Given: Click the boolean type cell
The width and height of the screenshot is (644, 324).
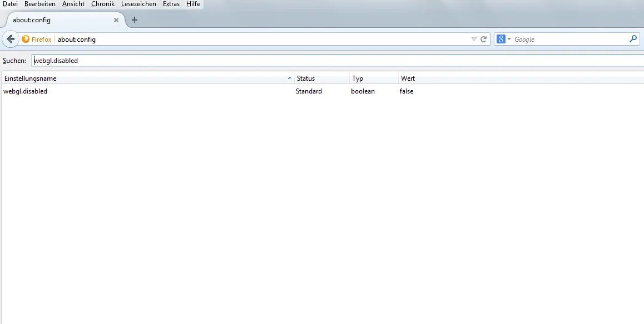Looking at the screenshot, I should 363,91.
